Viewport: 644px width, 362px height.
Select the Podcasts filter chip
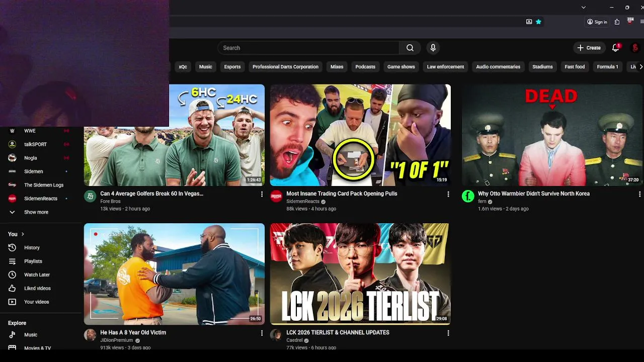click(365, 66)
